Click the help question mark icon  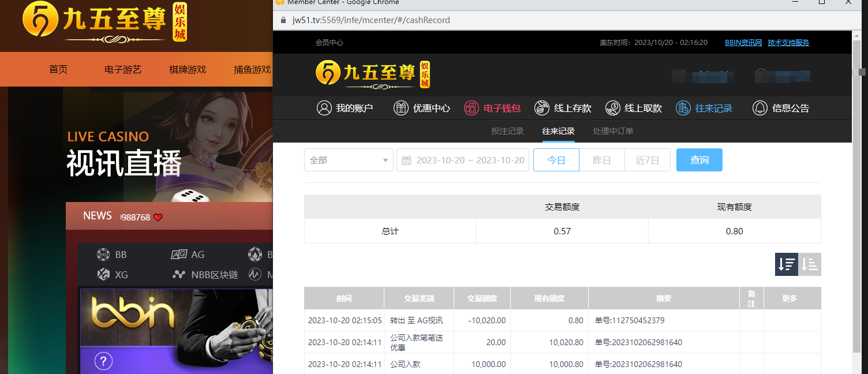pyautogui.click(x=103, y=361)
